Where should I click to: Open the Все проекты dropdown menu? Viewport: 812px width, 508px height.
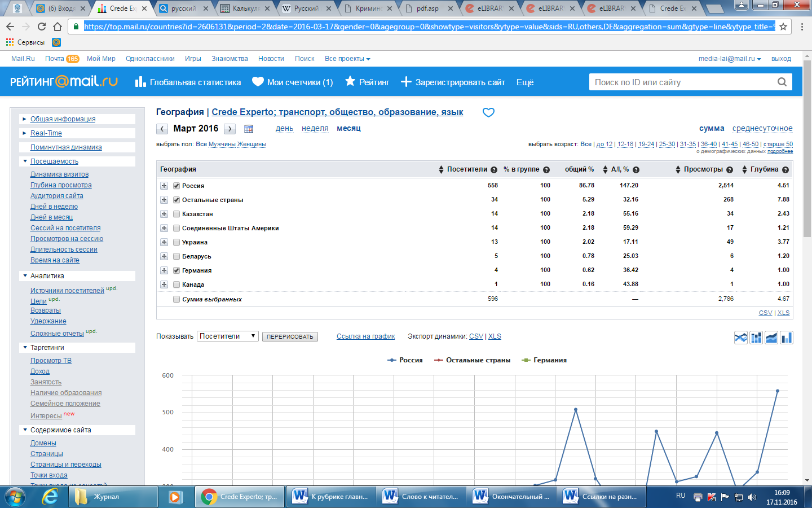pos(347,59)
